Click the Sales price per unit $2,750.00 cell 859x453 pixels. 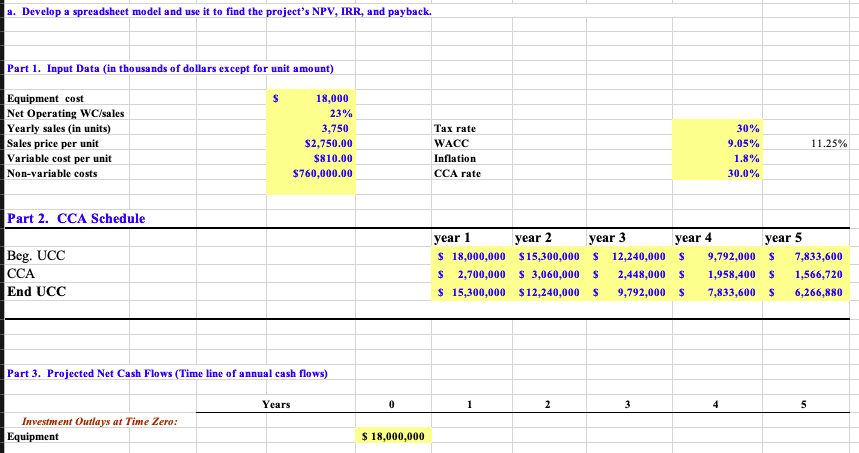click(x=311, y=144)
